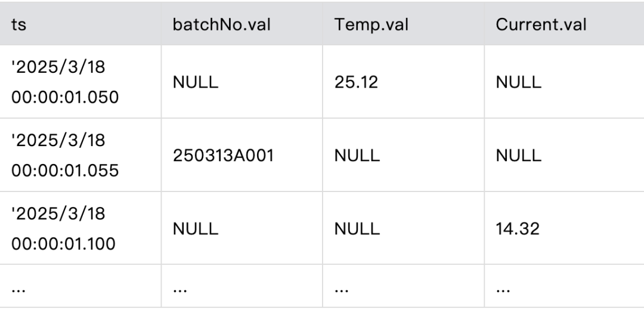This screenshot has width=644, height=309.
Task: Select NULL Current.val cell in second row
Action: (x=518, y=155)
